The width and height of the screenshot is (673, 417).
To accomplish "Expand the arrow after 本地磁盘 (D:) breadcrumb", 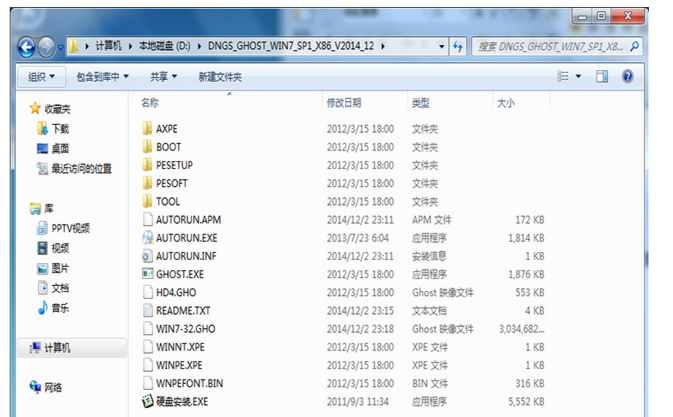I will (200, 46).
